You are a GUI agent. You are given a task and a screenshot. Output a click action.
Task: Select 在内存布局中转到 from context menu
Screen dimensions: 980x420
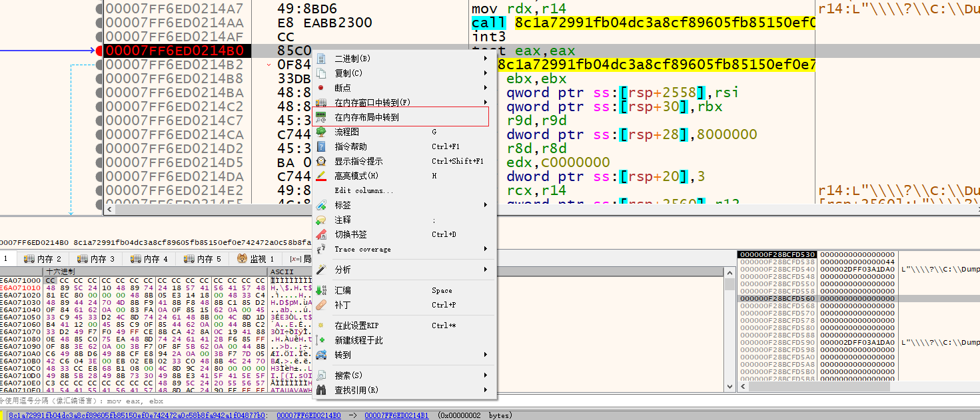[x=366, y=117]
